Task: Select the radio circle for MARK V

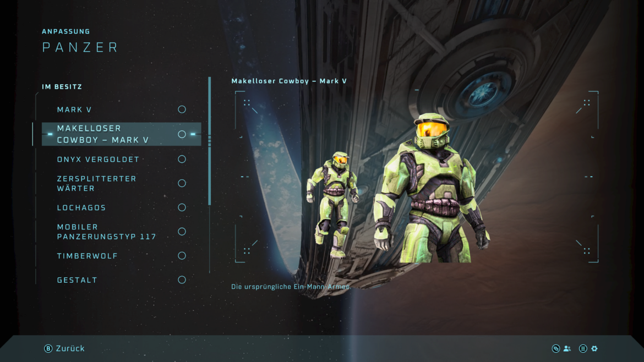Action: [x=182, y=109]
